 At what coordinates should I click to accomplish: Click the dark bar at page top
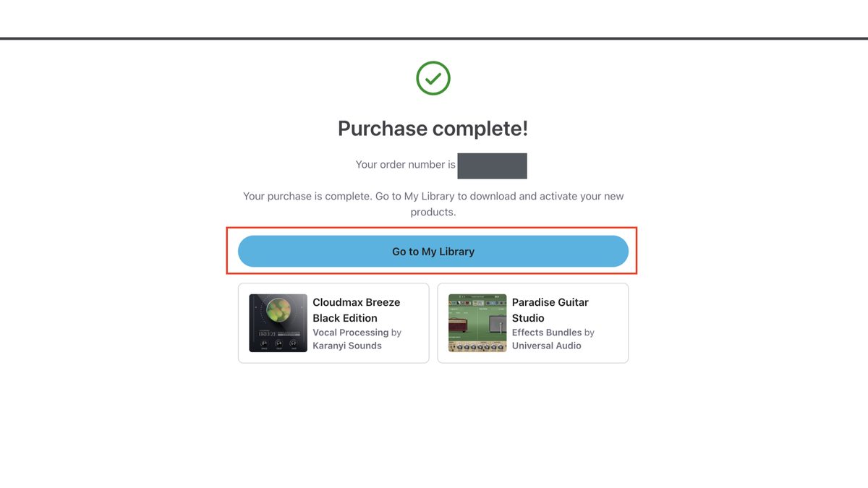click(434, 38)
